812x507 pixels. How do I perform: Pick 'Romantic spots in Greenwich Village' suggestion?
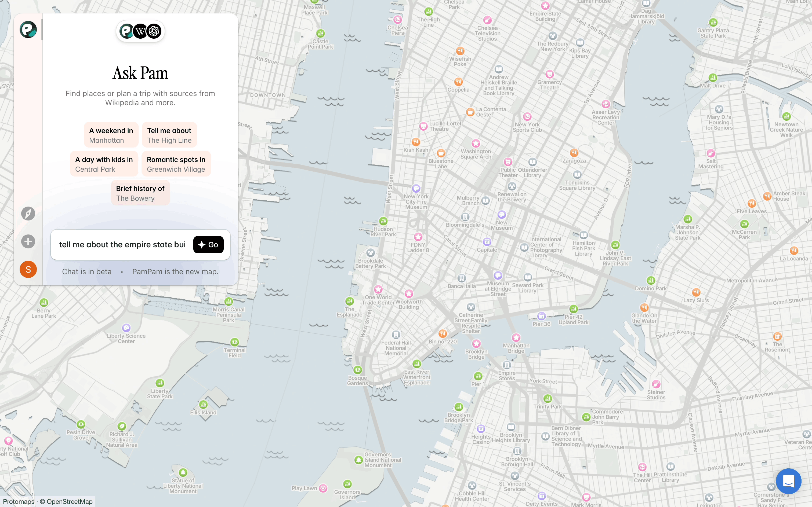click(176, 164)
